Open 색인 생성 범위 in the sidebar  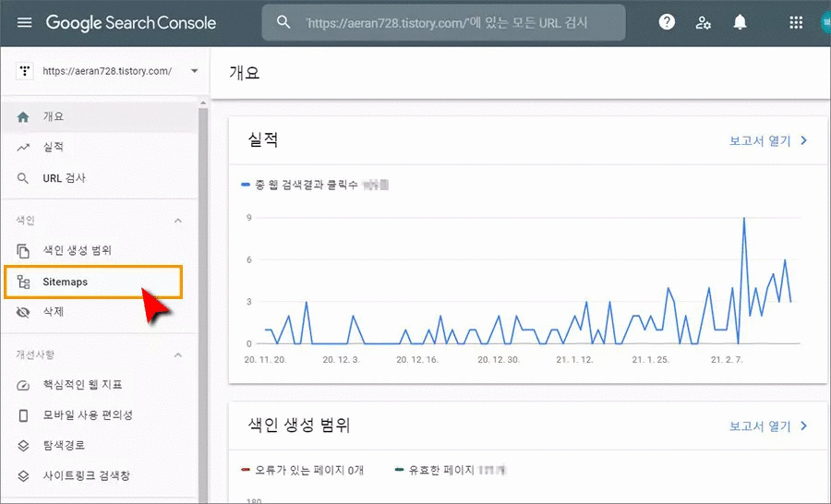click(x=99, y=250)
